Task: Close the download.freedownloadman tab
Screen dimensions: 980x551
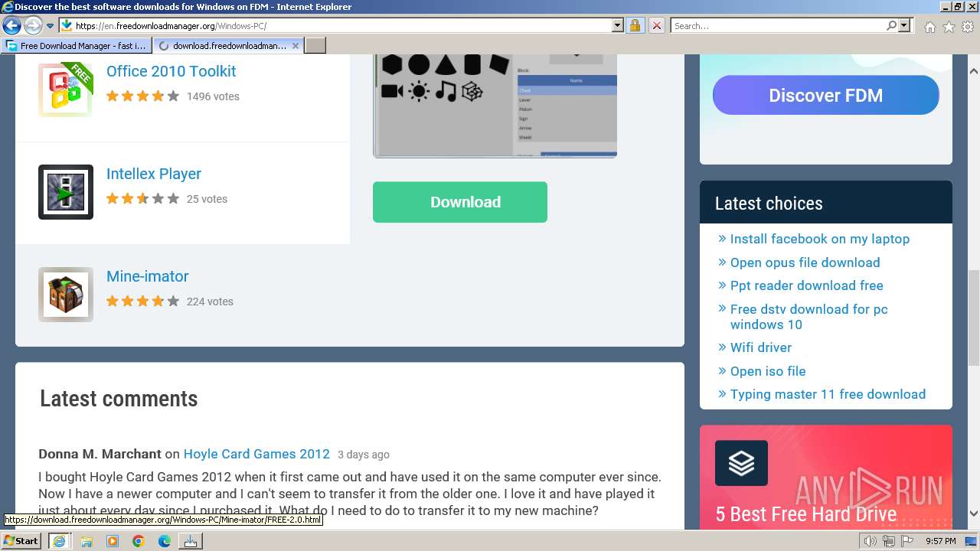Action: (296, 45)
